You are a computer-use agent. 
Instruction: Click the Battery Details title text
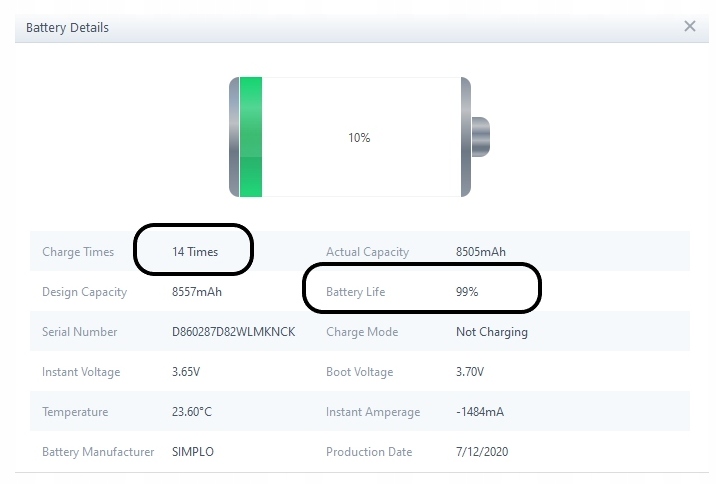[x=67, y=28]
